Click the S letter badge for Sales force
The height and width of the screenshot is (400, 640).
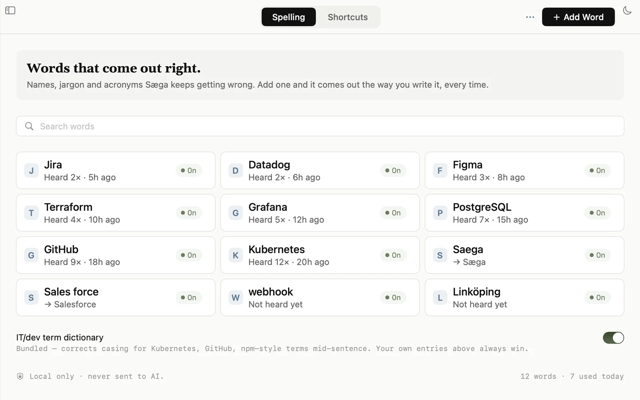[x=31, y=298]
